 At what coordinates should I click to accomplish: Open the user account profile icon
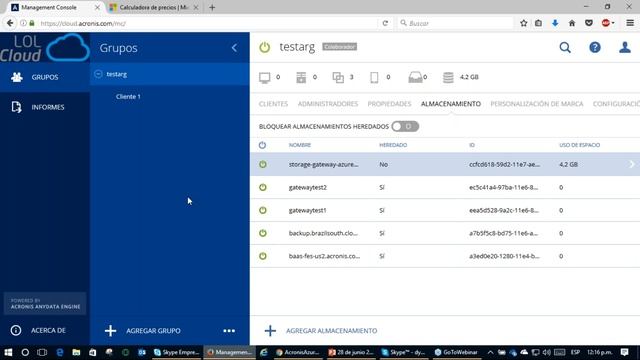(624, 48)
